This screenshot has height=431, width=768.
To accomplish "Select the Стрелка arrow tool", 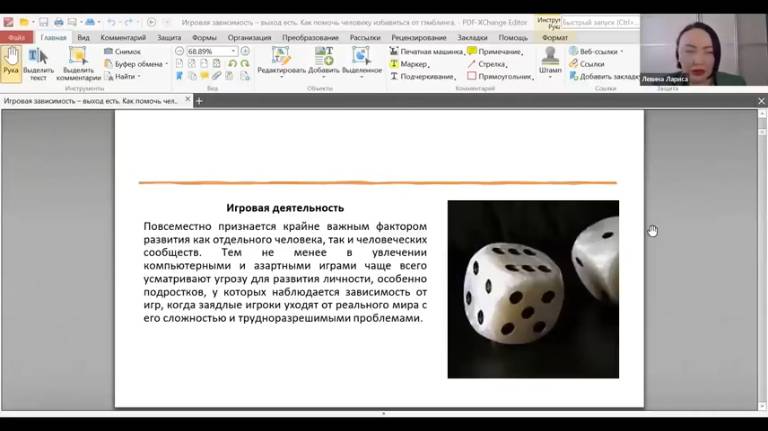I will 487,64.
